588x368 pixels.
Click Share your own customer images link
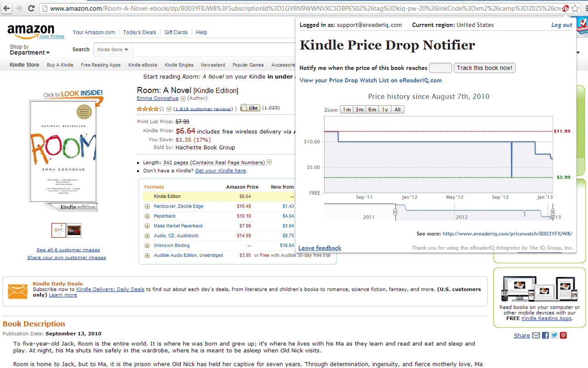(67, 258)
